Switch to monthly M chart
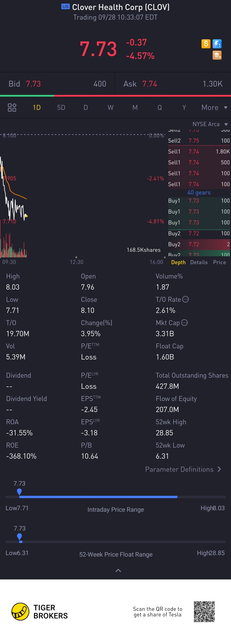This screenshot has width=231, height=644. (x=135, y=108)
